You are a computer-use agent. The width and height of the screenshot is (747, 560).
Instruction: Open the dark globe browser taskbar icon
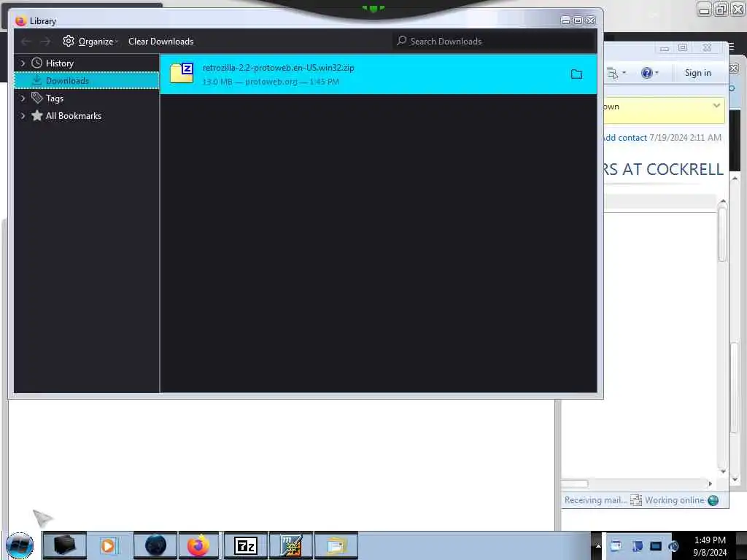coord(155,545)
